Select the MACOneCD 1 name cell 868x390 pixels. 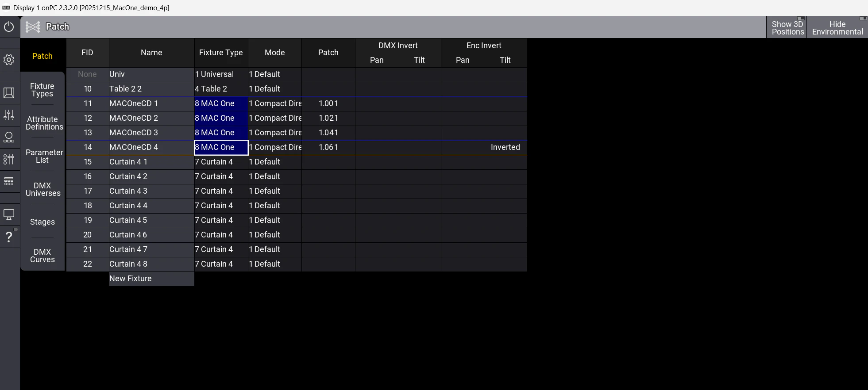[151, 103]
